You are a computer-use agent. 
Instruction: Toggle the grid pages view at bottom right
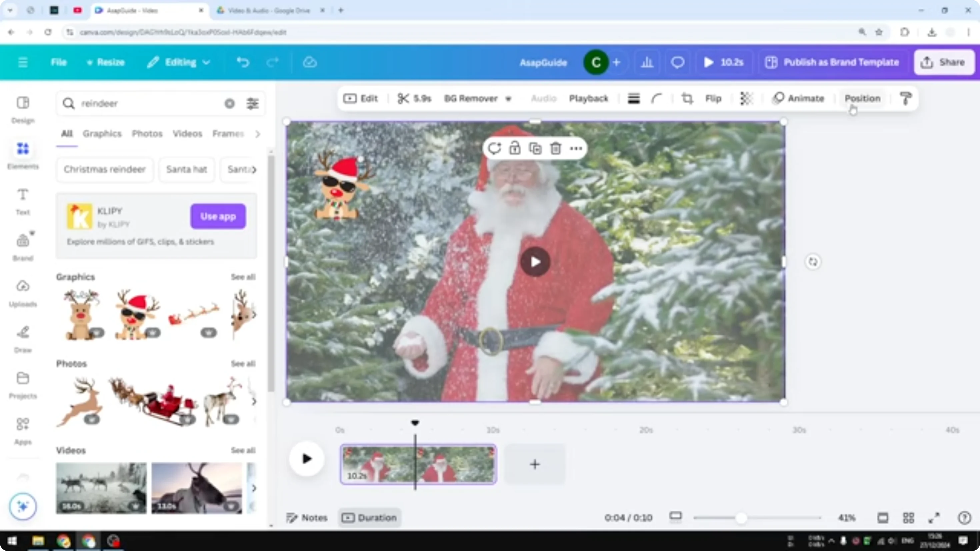point(908,518)
